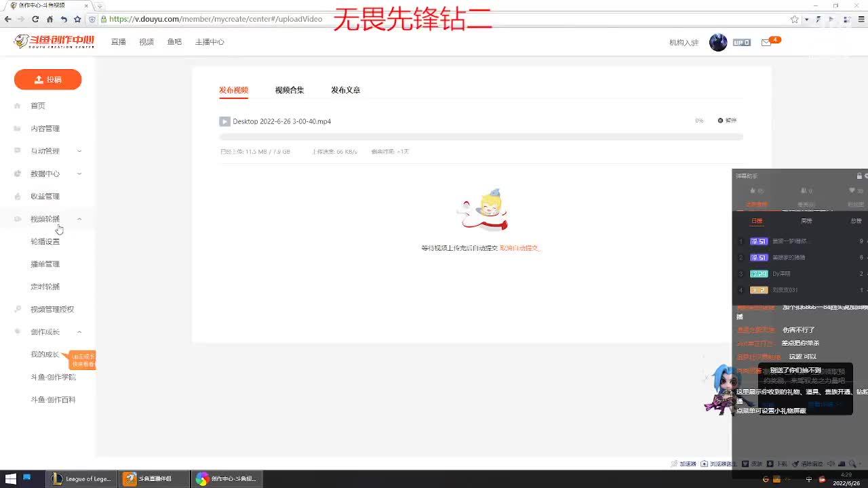This screenshot has width=868, height=488.
Task: Expand the 互动管理 sidebar section
Action: [79, 151]
